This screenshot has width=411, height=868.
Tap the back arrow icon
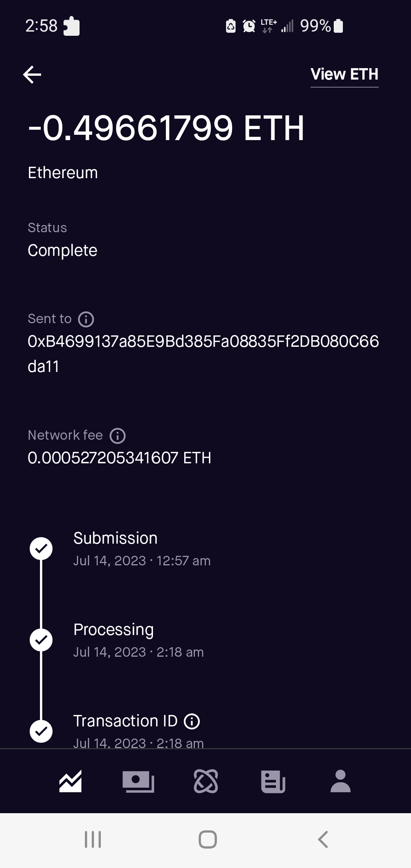[32, 74]
